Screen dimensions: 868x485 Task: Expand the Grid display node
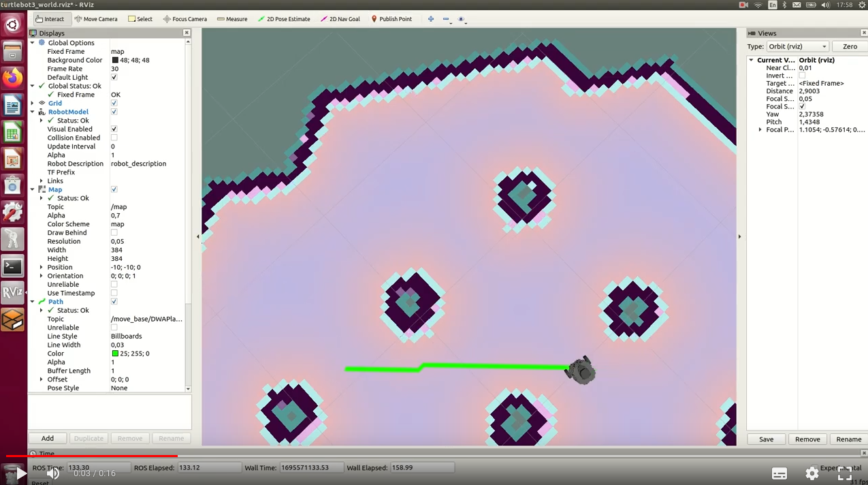click(32, 104)
